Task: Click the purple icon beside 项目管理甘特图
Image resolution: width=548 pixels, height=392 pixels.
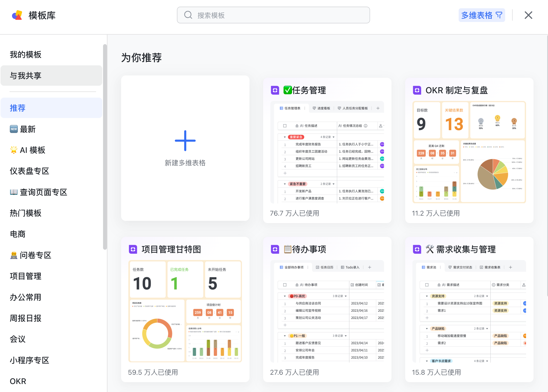Action: point(133,249)
